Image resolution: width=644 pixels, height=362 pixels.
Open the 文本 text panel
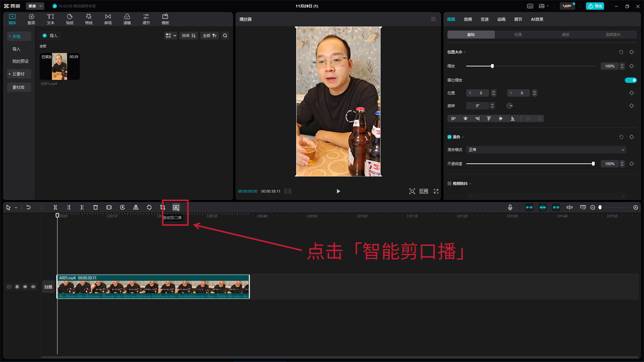[50, 19]
